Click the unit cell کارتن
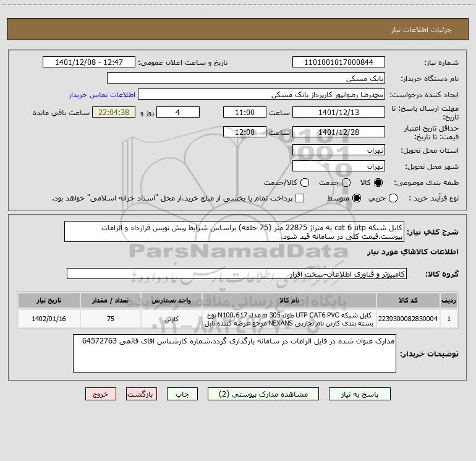Viewport: 476px width, 461px height. [x=171, y=319]
